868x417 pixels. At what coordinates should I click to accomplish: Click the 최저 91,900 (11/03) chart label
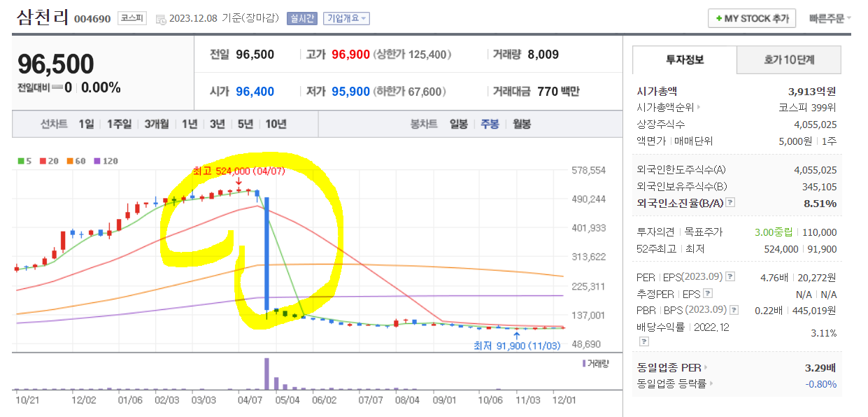(516, 346)
